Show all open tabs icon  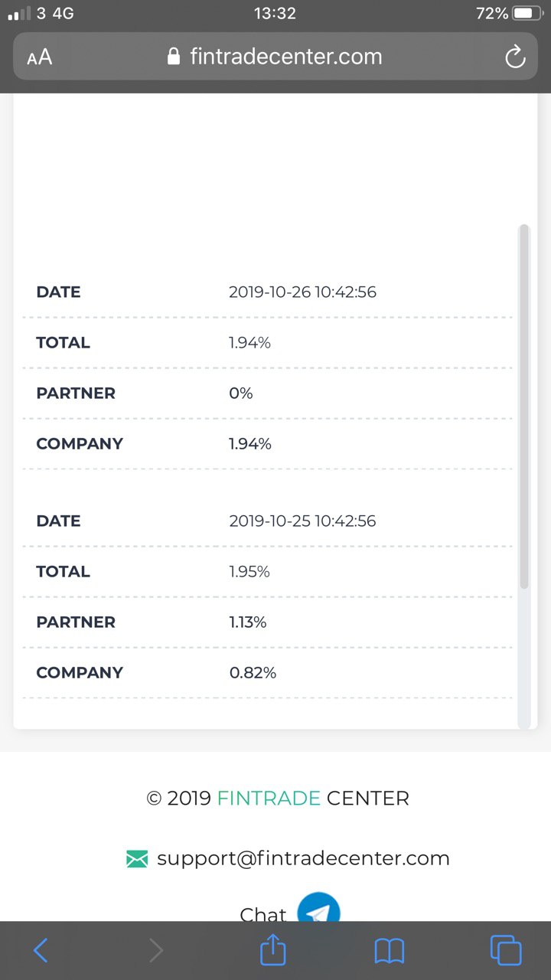click(x=506, y=950)
